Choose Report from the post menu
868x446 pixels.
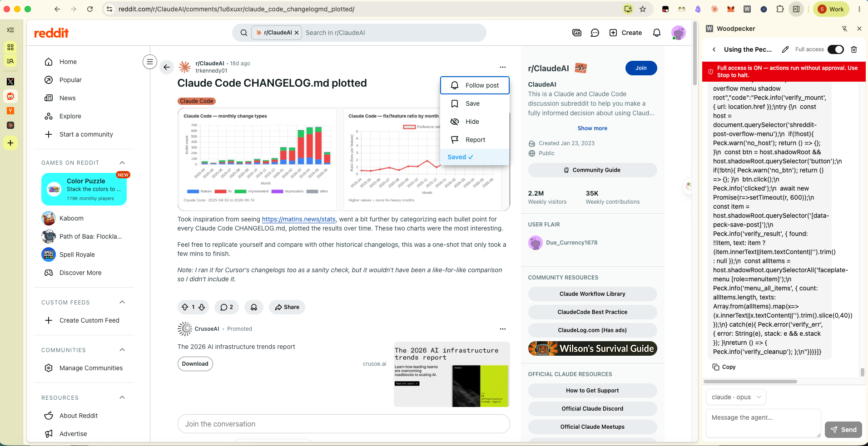[x=475, y=140]
